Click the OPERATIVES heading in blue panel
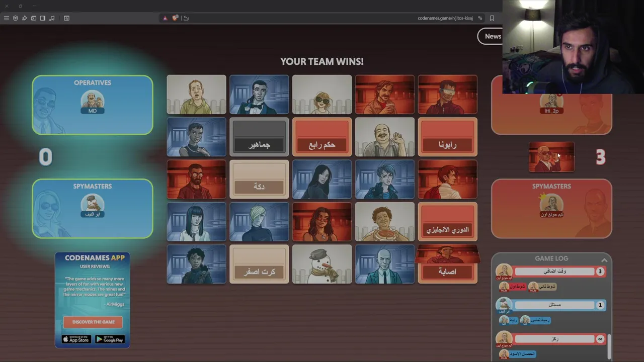The image size is (644, 362). (93, 82)
